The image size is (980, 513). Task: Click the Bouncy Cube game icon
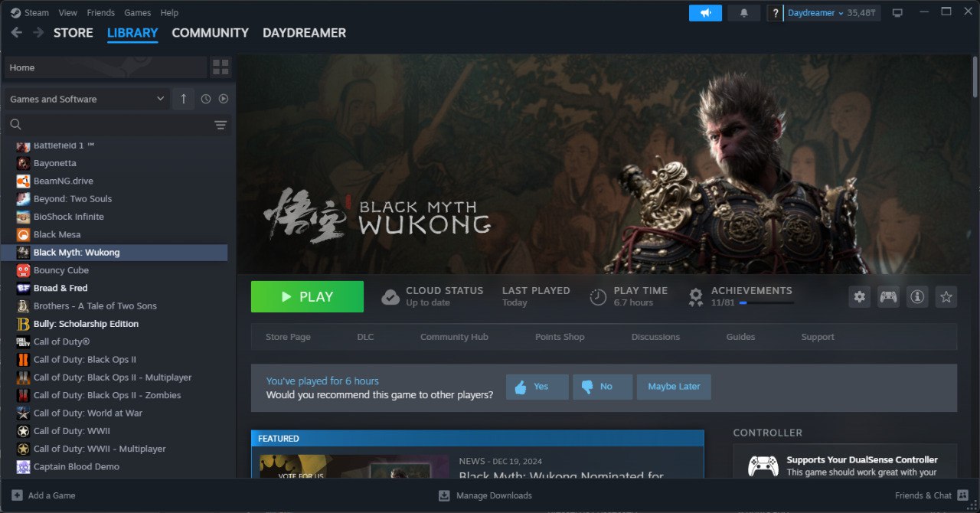23,270
